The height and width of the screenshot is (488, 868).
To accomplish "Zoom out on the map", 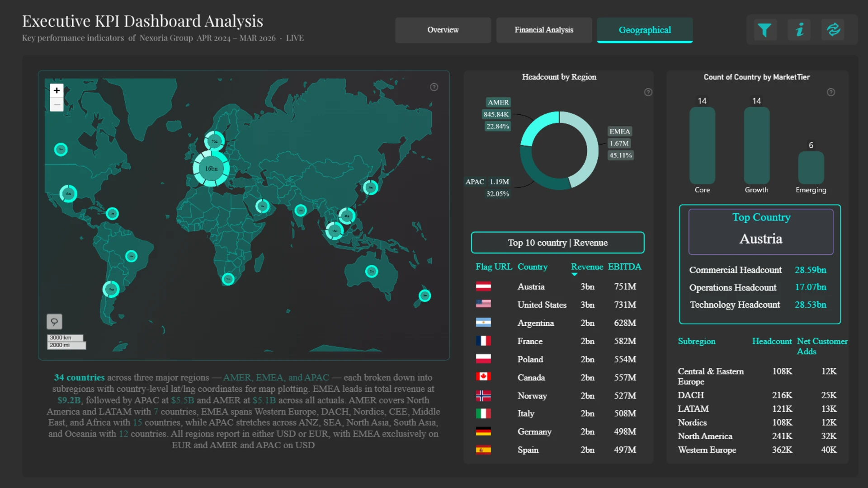I will (x=57, y=104).
